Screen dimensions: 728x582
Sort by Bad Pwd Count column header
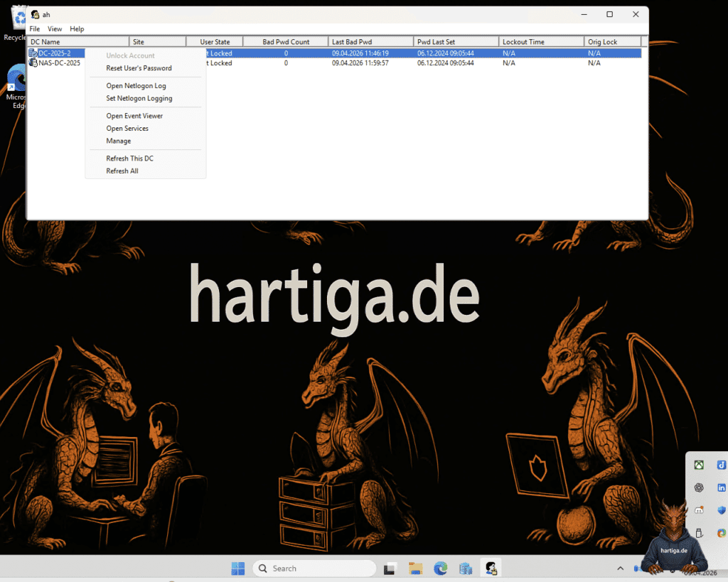point(286,42)
